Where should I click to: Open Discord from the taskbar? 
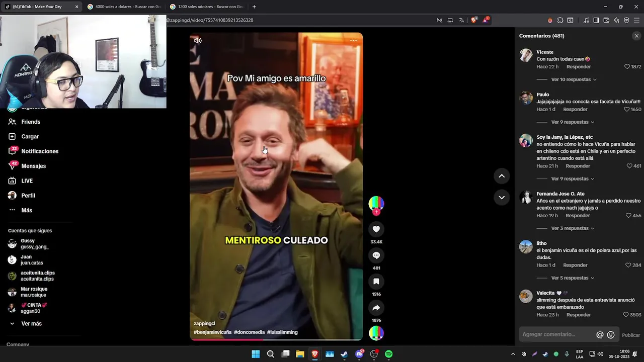point(359,354)
